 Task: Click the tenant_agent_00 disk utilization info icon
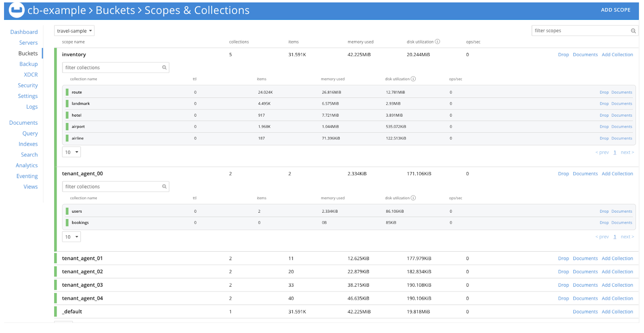pos(413,198)
